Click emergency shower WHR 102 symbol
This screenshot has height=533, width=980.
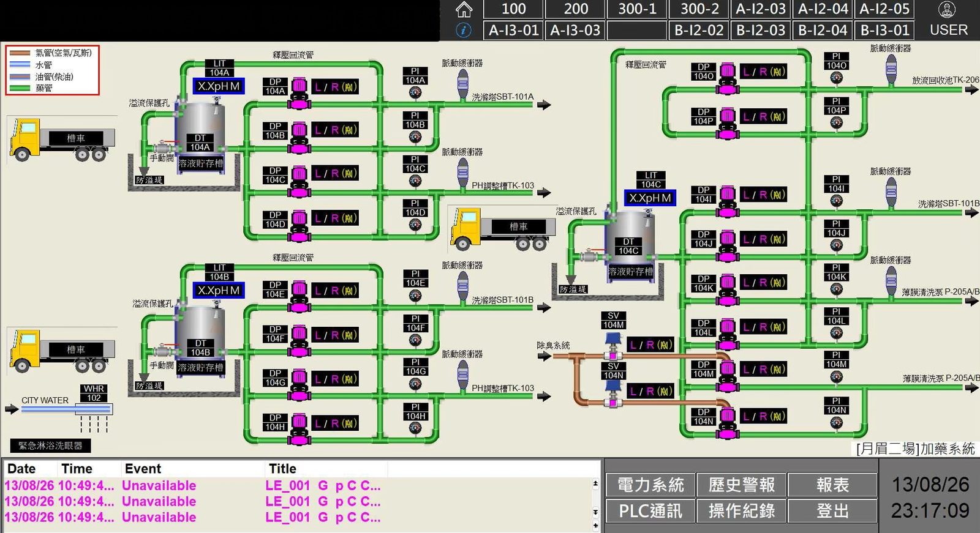(x=94, y=409)
